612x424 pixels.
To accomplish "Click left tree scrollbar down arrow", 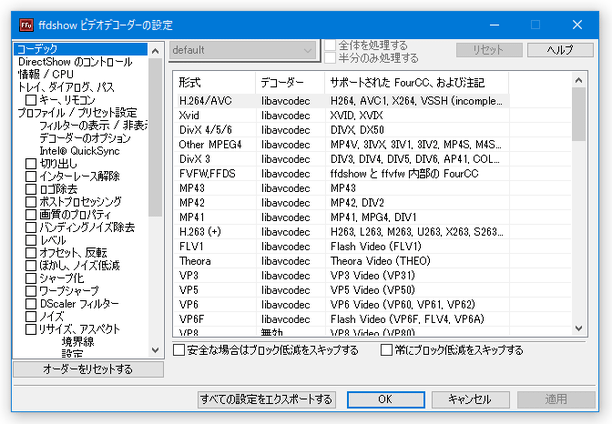I will (x=155, y=350).
